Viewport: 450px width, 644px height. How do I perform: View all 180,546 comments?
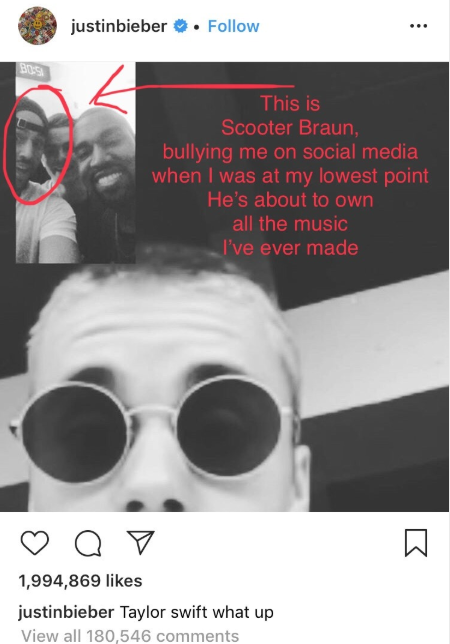click(130, 635)
